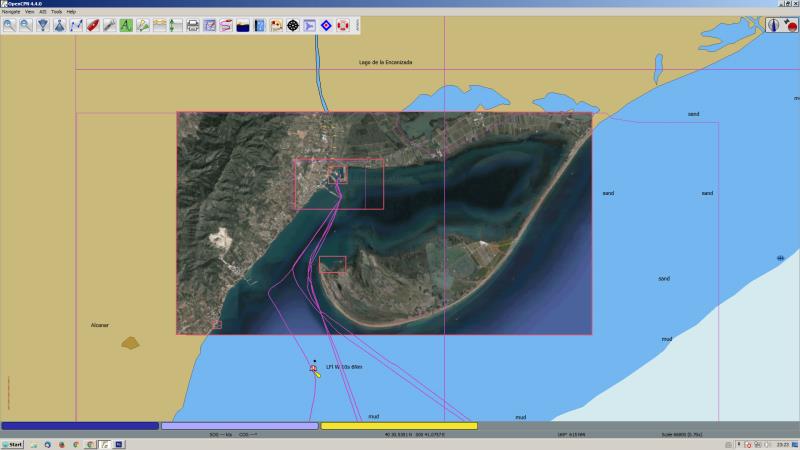800x450 pixels.
Task: Open the Help menu
Action: pyautogui.click(x=71, y=11)
